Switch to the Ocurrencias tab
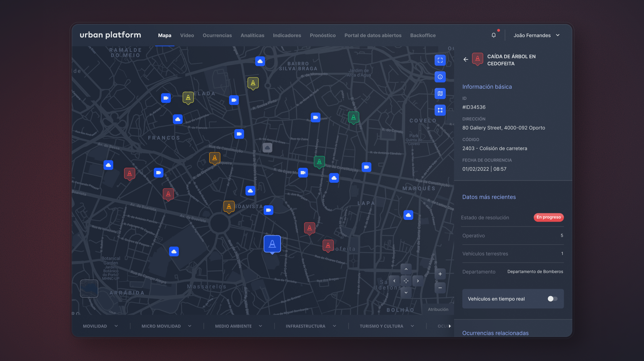 click(217, 35)
